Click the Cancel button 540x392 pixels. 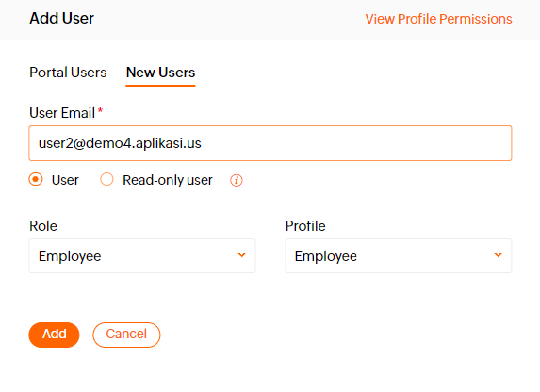click(x=126, y=335)
